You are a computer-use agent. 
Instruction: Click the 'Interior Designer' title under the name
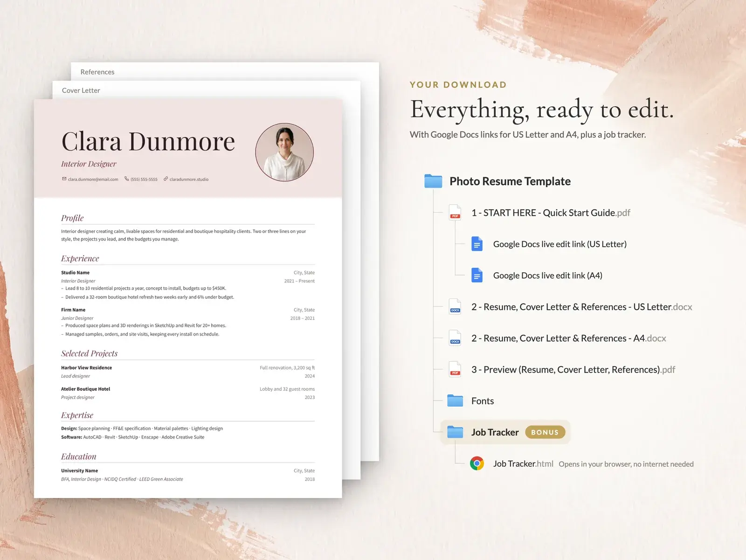pos(89,164)
